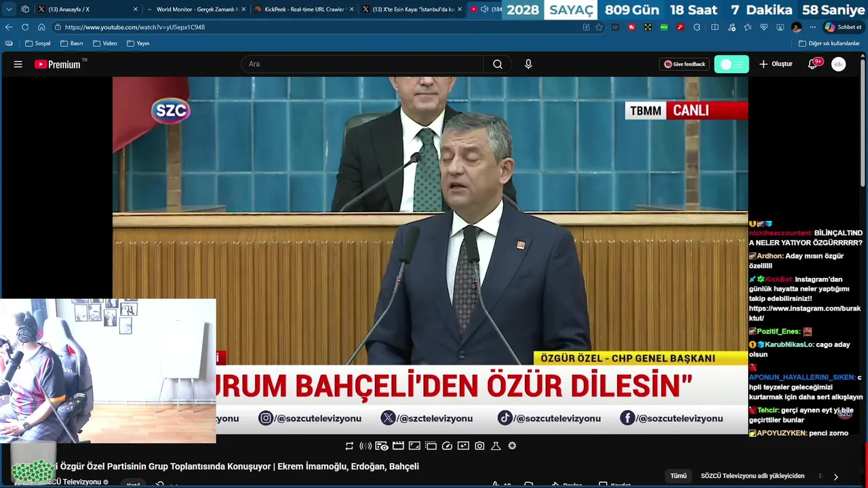
Task: Click chat username KarubNikasLo
Action: pos(790,344)
